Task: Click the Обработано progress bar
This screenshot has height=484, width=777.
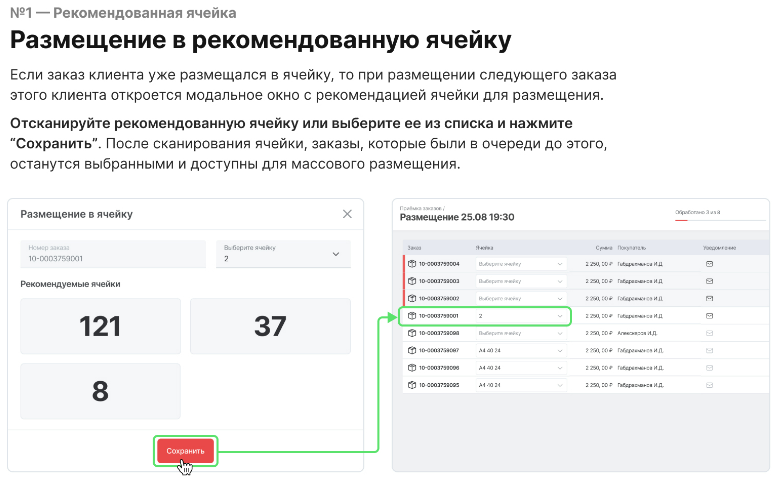Action: point(720,220)
